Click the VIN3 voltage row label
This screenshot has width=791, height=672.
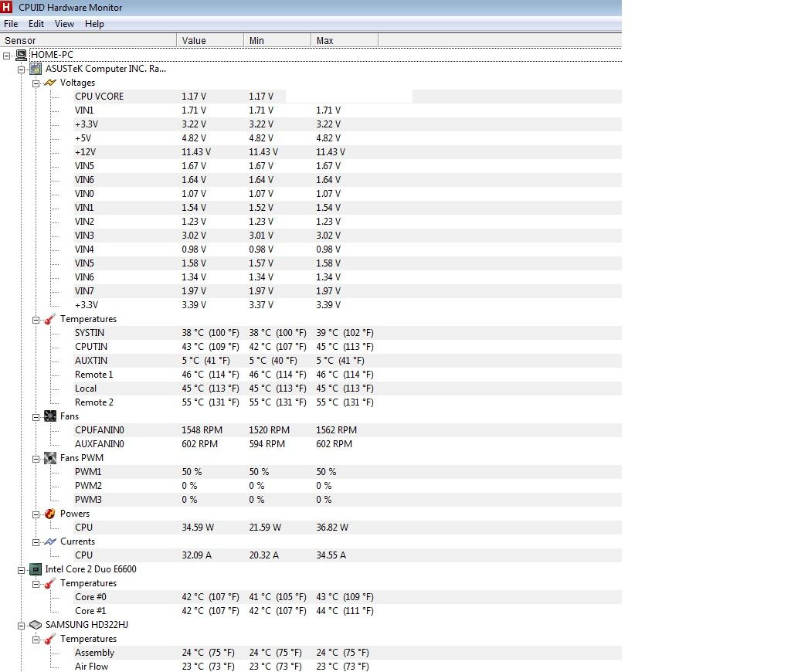[x=84, y=236]
